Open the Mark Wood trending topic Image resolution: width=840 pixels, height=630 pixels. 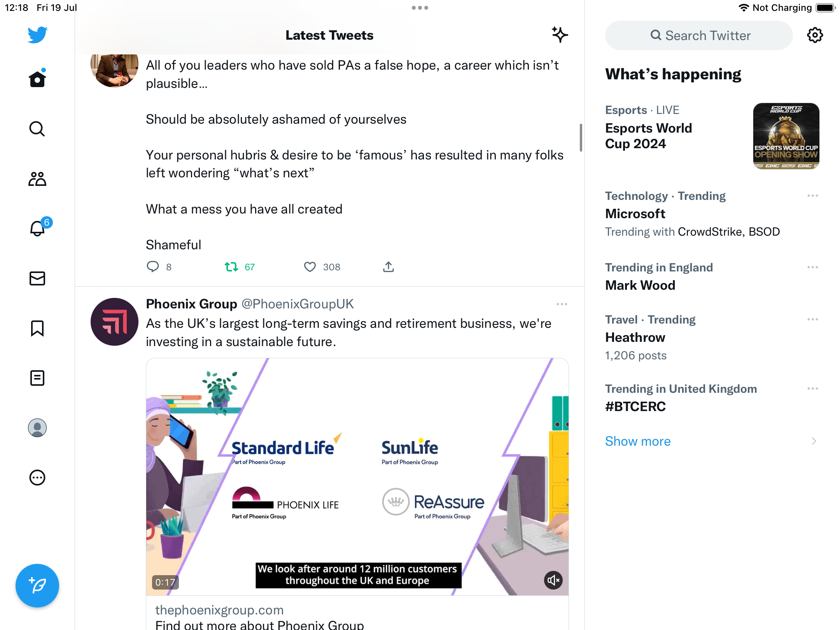(640, 285)
